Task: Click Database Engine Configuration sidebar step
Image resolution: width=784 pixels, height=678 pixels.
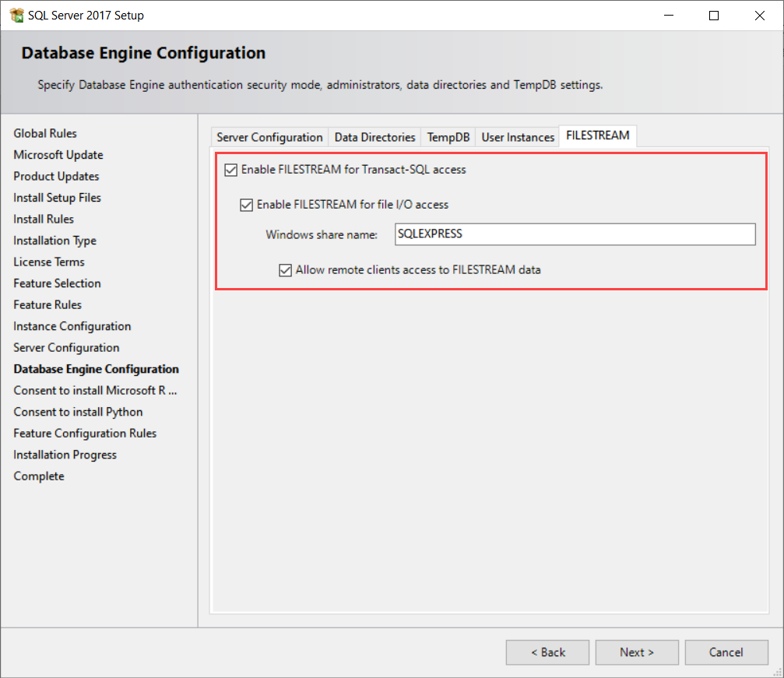Action: [x=96, y=370]
